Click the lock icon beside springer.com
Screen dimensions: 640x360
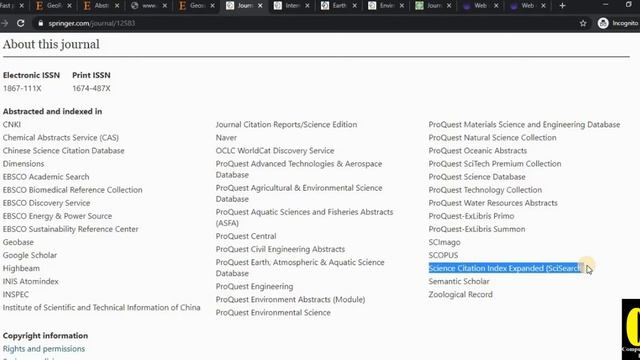point(40,23)
